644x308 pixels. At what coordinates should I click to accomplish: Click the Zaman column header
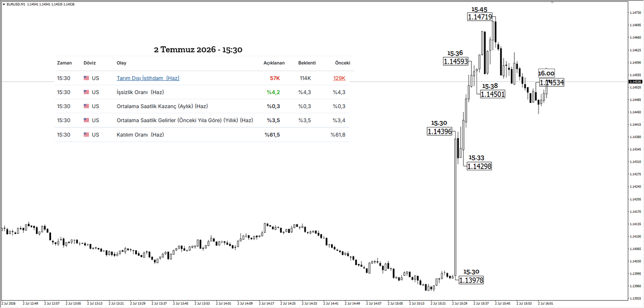(64, 63)
